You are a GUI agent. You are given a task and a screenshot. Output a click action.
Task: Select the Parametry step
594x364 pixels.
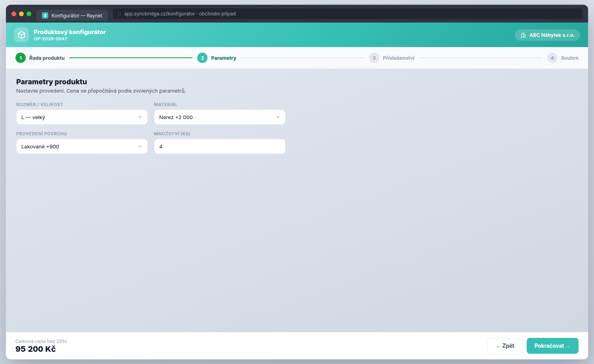pos(217,58)
